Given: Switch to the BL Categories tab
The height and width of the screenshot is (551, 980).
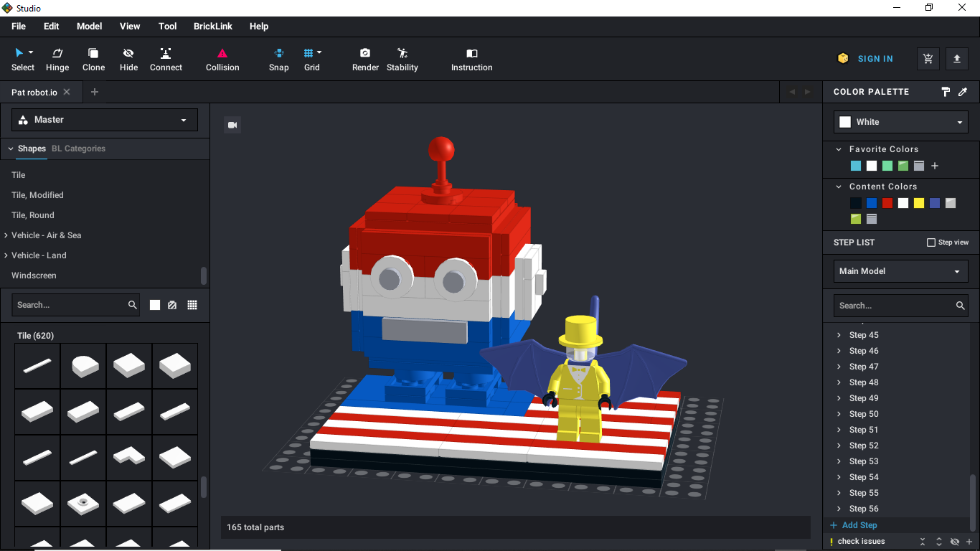Looking at the screenshot, I should (x=78, y=149).
